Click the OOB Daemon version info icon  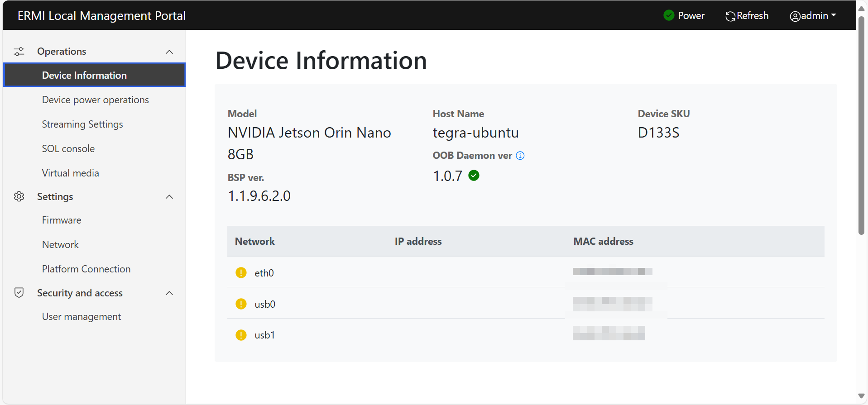[520, 156]
